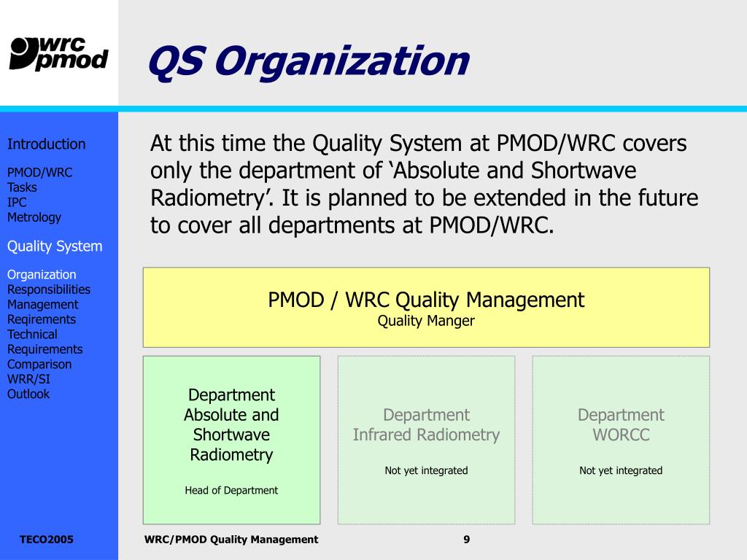The height and width of the screenshot is (560, 747).
Task: Jump to Quality System section
Action: click(55, 246)
